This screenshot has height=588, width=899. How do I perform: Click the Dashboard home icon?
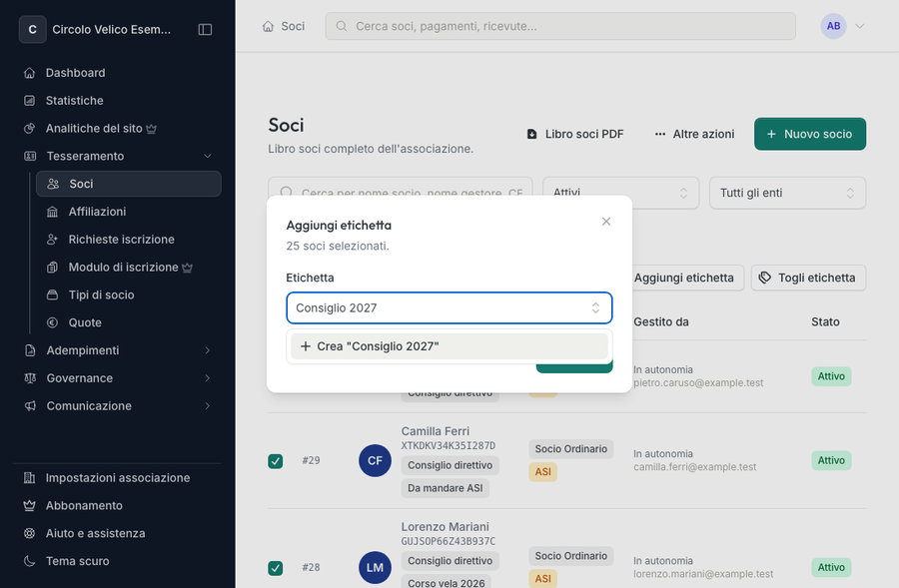pyautogui.click(x=30, y=73)
